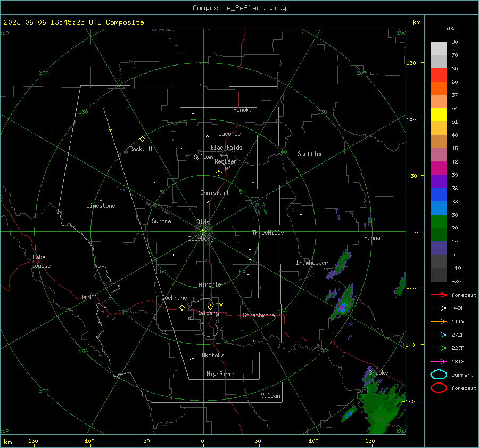Image resolution: width=479 pixels, height=448 pixels.
Task: Click the RedDeer label
Action: (226, 161)
